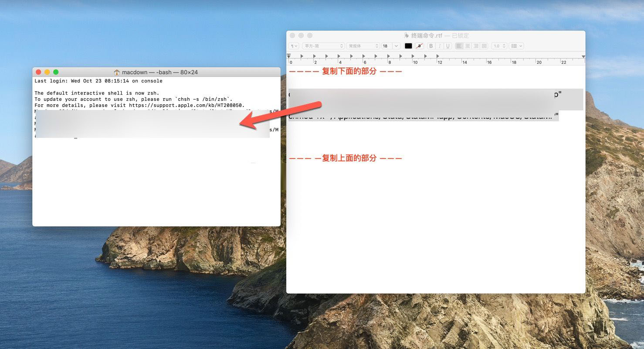Screen dimensions: 644x349
Task: Open the text background color swatch
Action: 419,46
